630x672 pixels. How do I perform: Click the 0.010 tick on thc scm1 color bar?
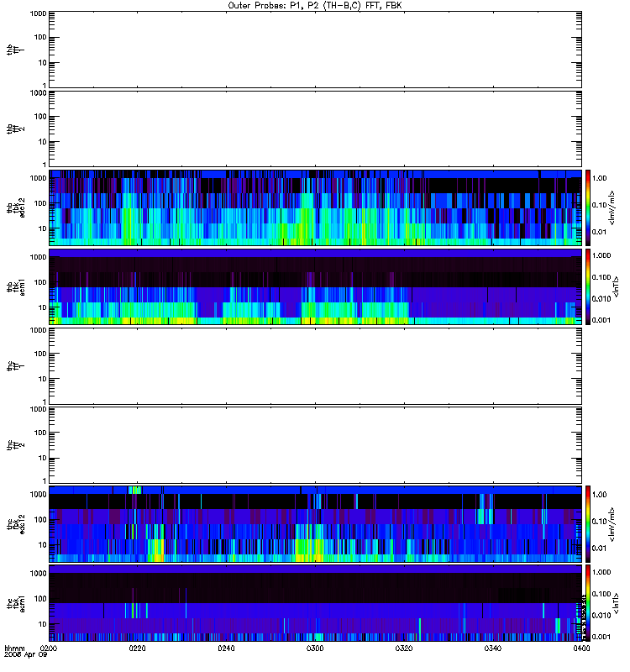coord(601,615)
